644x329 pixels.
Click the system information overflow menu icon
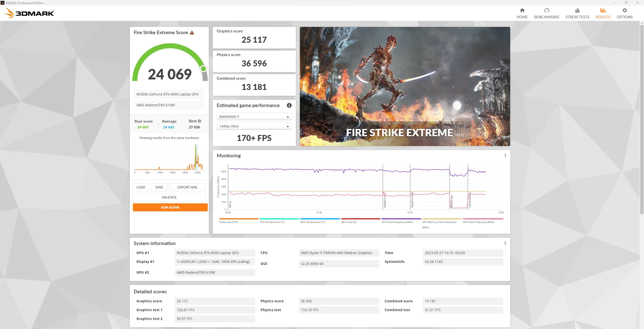point(505,243)
